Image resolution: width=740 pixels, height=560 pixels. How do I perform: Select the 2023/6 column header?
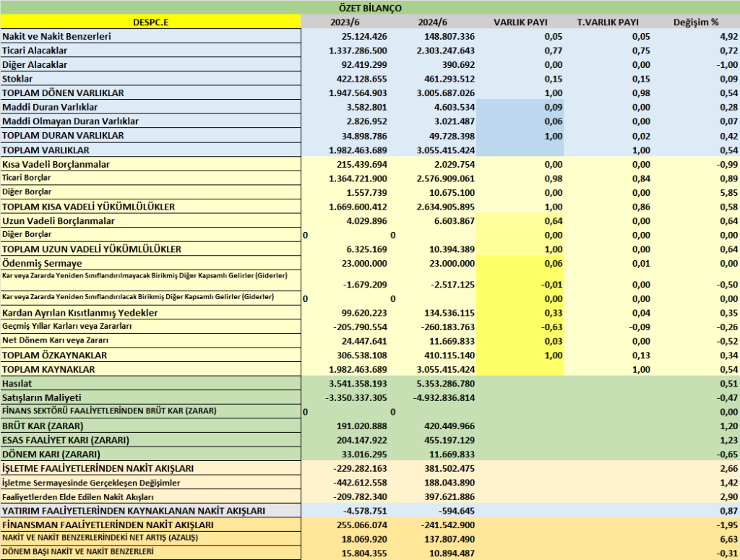[x=345, y=22]
